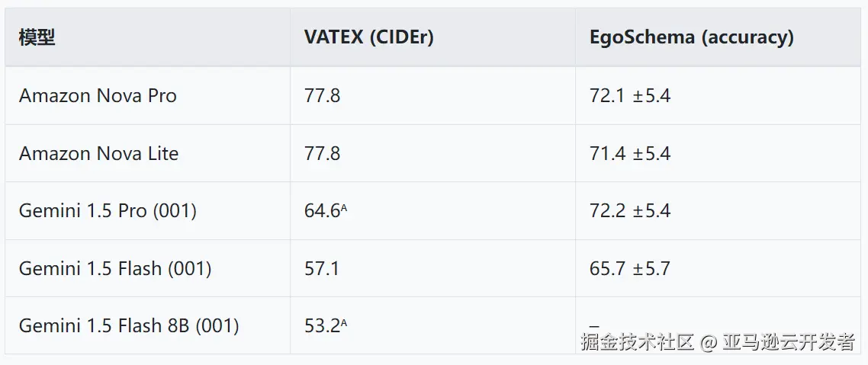Click the 57.1 VATEX score cell

pyautogui.click(x=321, y=268)
